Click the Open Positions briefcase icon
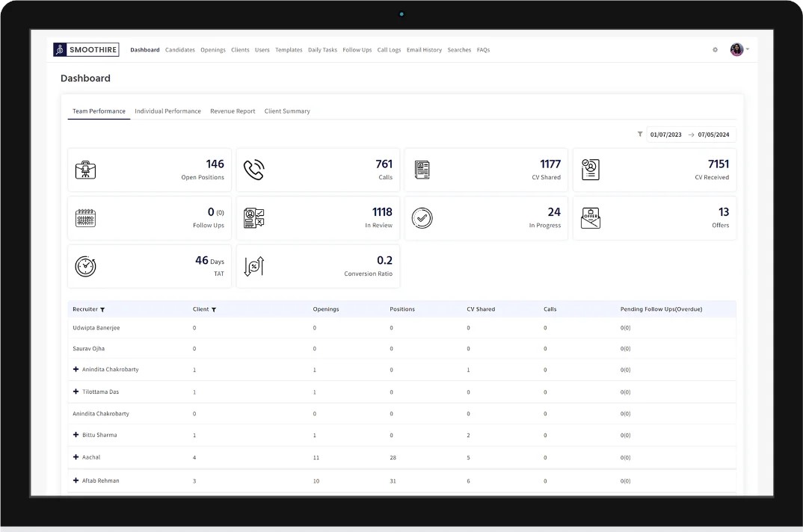The width and height of the screenshot is (803, 532). (85, 170)
